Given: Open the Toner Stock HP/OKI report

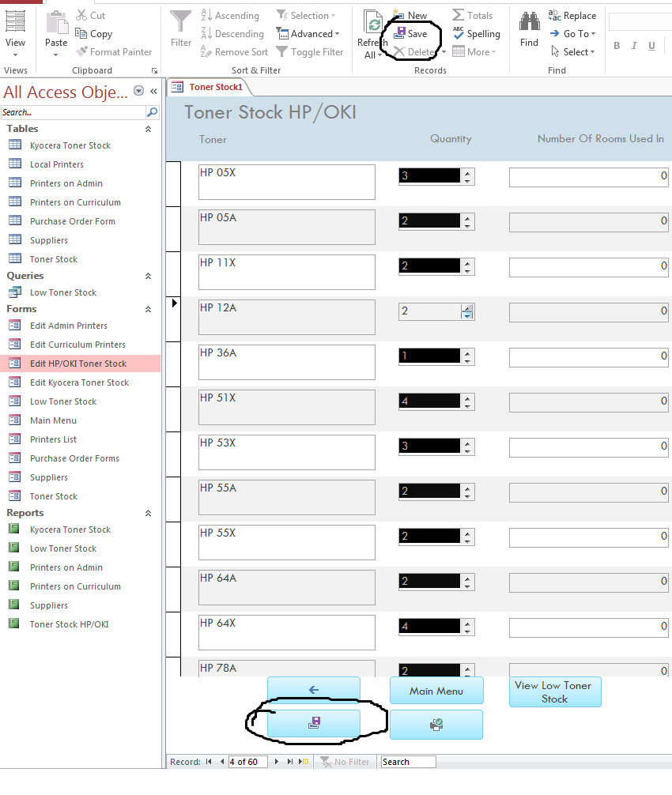Looking at the screenshot, I should click(x=69, y=624).
